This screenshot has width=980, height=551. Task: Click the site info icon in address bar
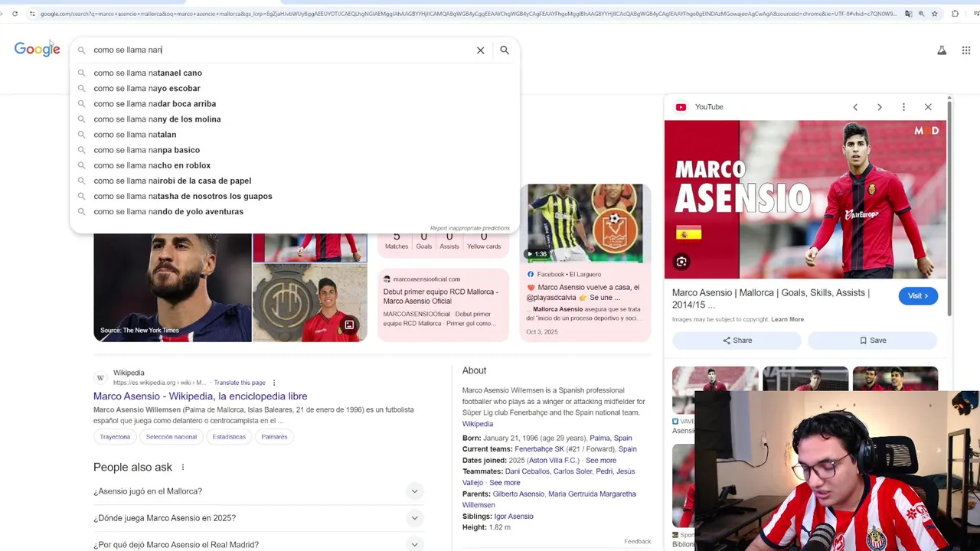pyautogui.click(x=31, y=14)
